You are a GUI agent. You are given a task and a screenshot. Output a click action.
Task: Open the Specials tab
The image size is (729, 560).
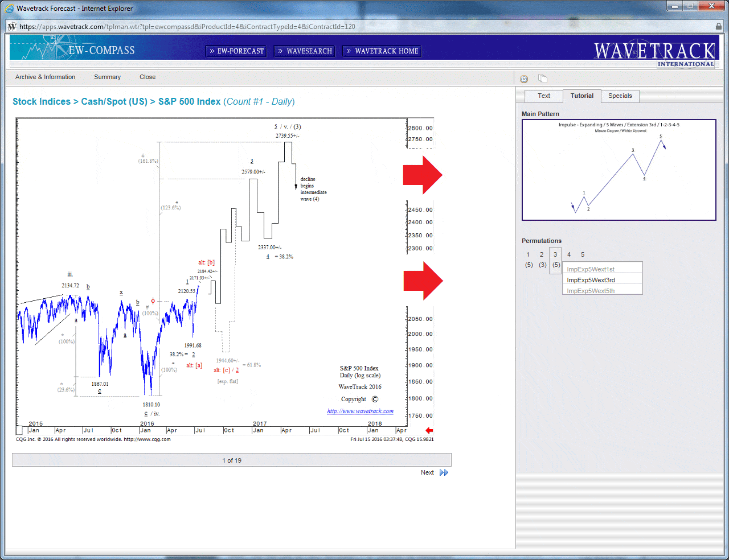pyautogui.click(x=620, y=96)
